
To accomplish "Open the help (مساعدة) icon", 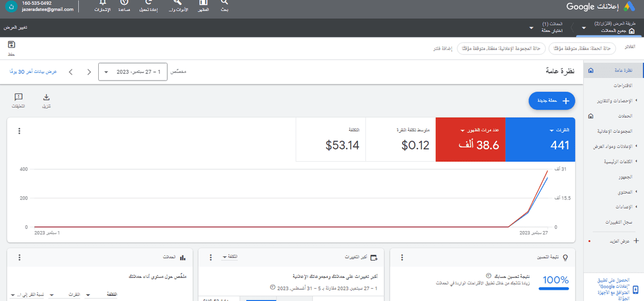I will tap(125, 3).
